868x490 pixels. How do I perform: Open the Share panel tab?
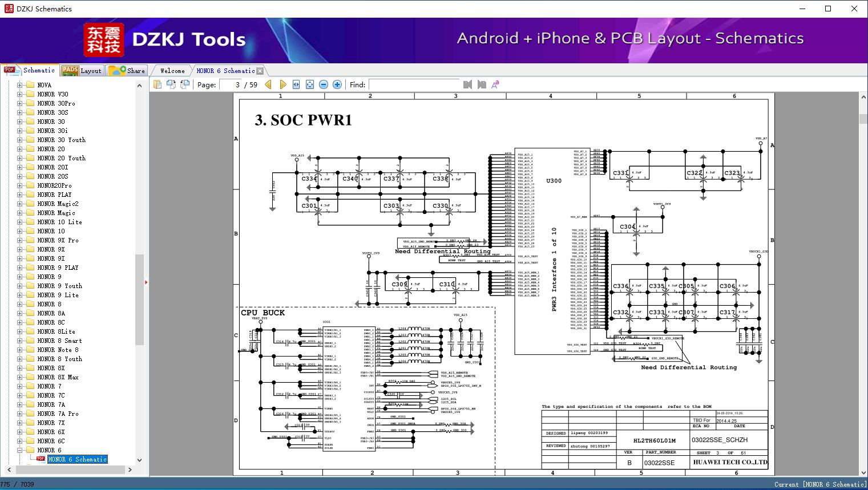pyautogui.click(x=127, y=70)
